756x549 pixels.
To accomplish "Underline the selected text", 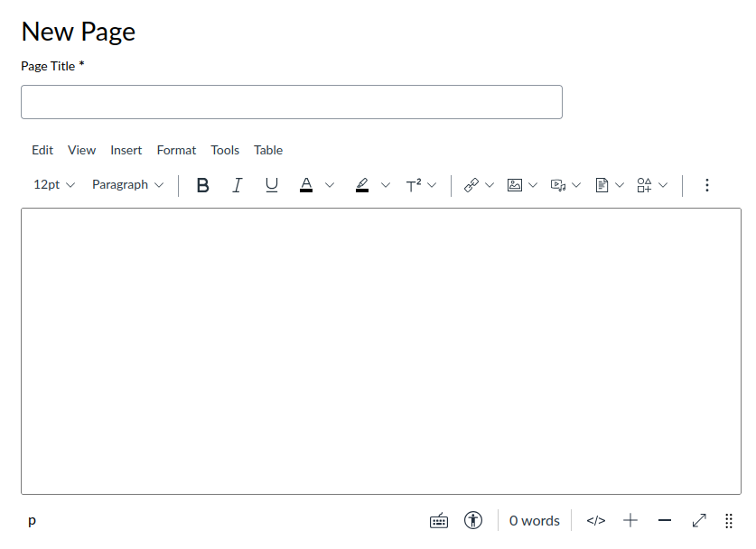I will (x=271, y=185).
